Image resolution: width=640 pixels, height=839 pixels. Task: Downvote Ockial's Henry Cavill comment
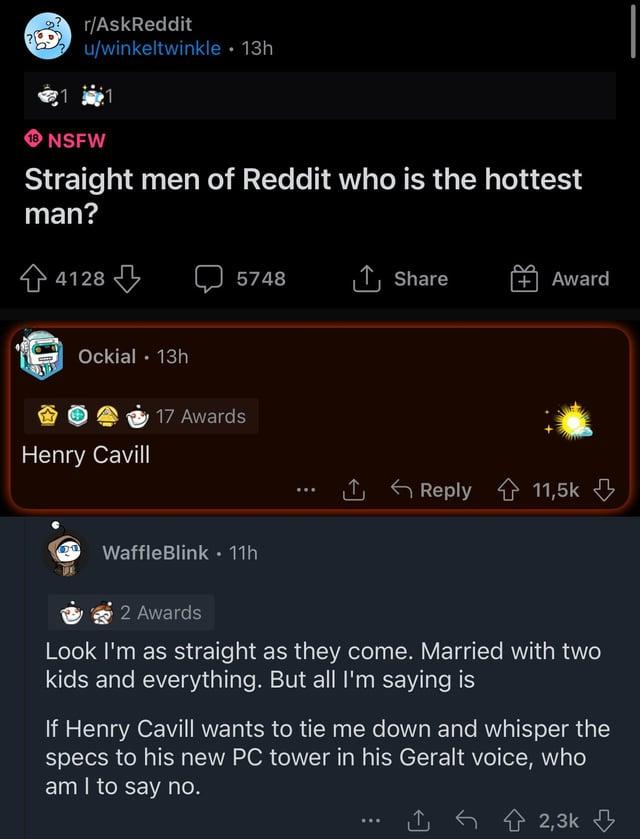603,490
